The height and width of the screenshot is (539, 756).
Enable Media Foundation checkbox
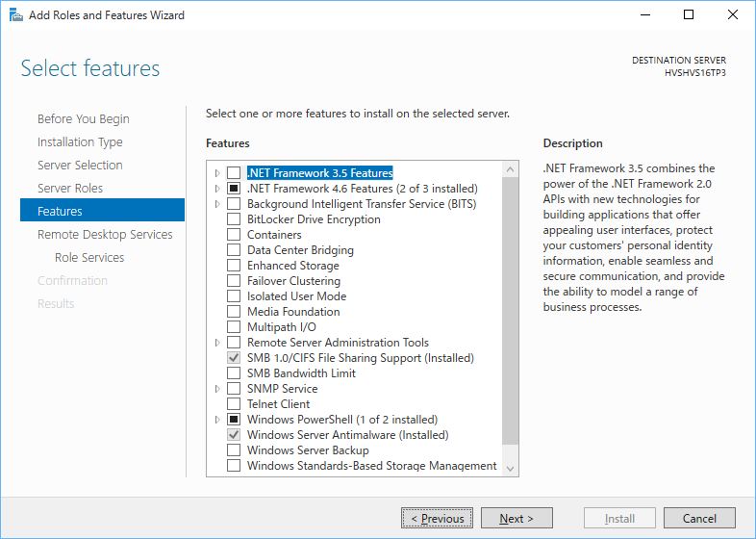pos(234,312)
